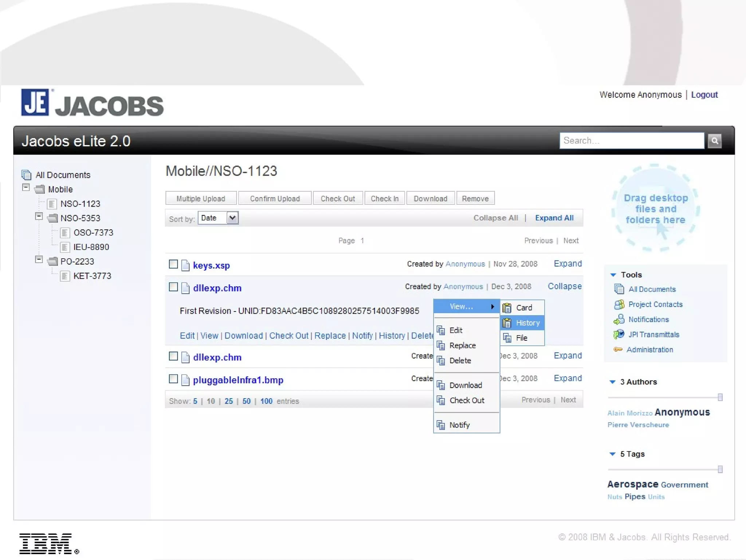Click the Download icon in context menu
746x560 pixels.
click(x=441, y=385)
